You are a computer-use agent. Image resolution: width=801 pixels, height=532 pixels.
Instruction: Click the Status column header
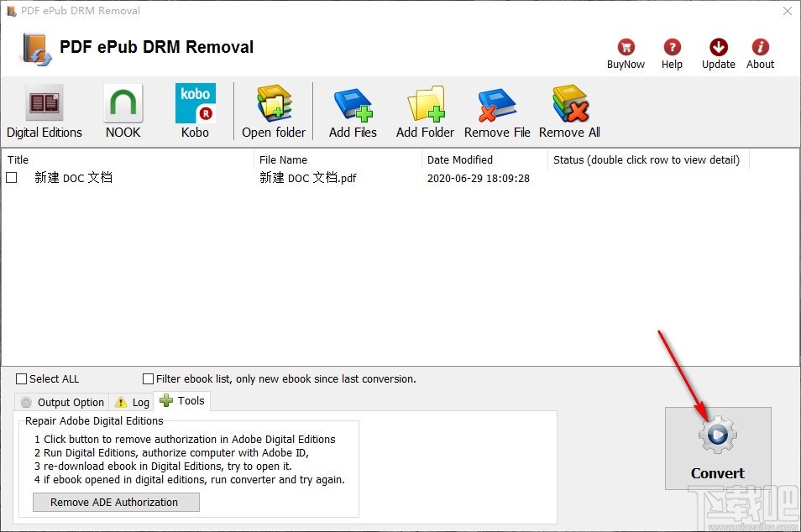(x=647, y=159)
